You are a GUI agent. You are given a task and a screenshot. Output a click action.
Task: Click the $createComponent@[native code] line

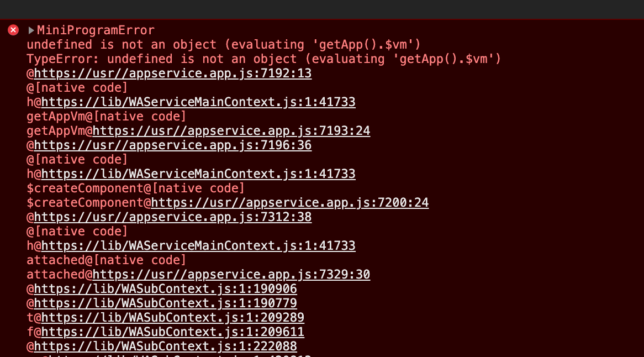(135, 188)
